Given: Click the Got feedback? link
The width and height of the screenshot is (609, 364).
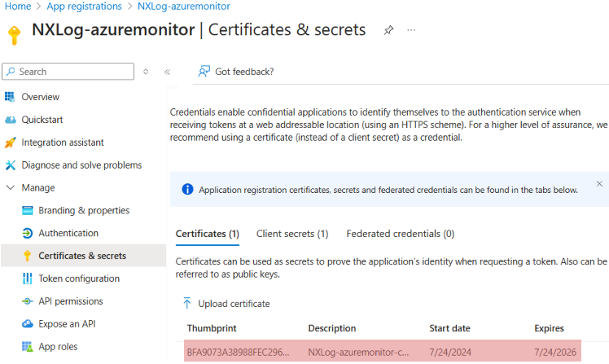Looking at the screenshot, I should pyautogui.click(x=243, y=72).
